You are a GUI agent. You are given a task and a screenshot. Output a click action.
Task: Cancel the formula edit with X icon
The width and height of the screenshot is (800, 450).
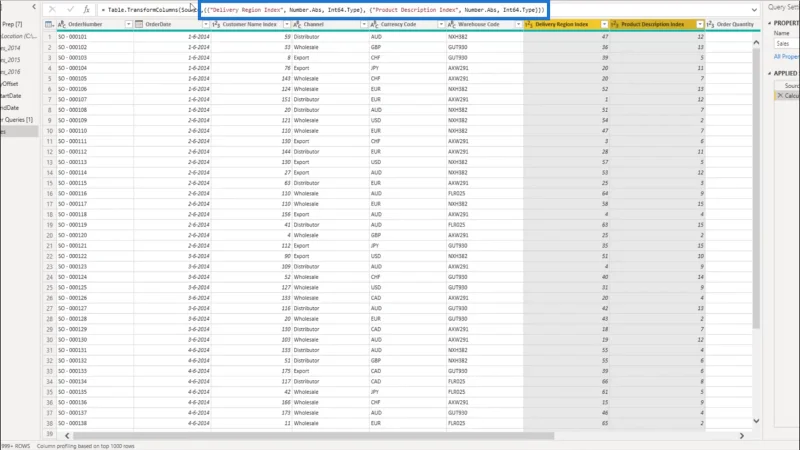click(52, 9)
